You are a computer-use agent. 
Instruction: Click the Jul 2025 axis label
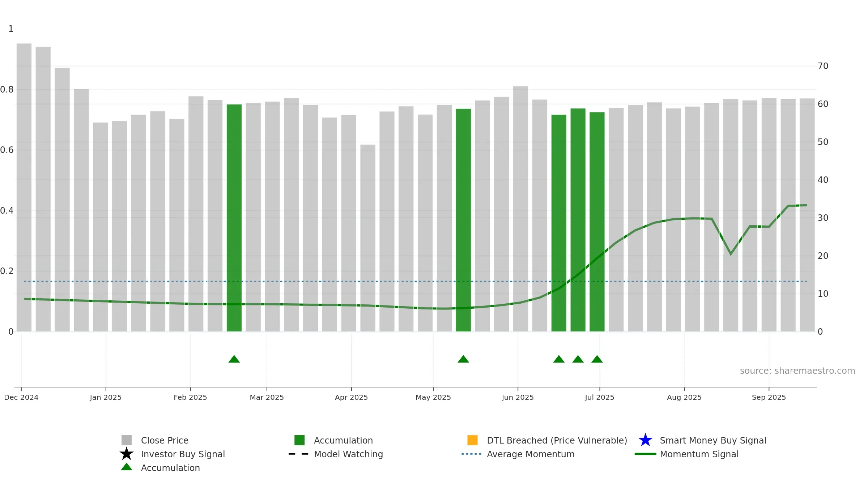(600, 397)
